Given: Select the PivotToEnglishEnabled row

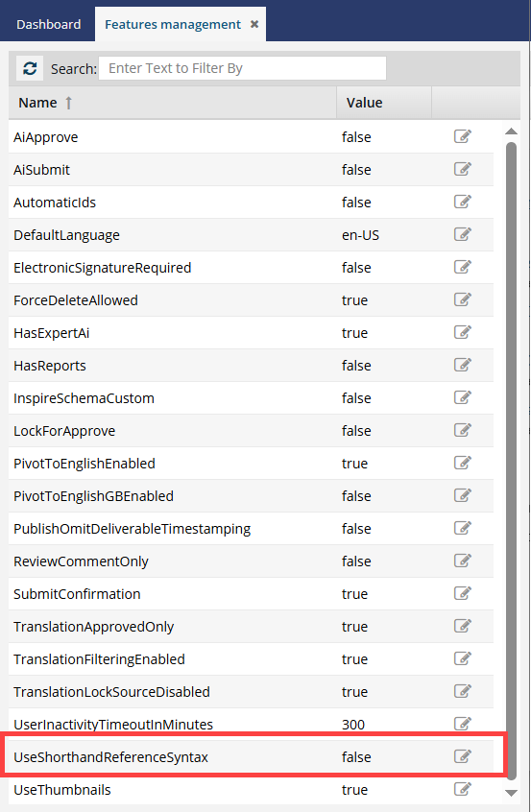Looking at the screenshot, I should (x=251, y=464).
